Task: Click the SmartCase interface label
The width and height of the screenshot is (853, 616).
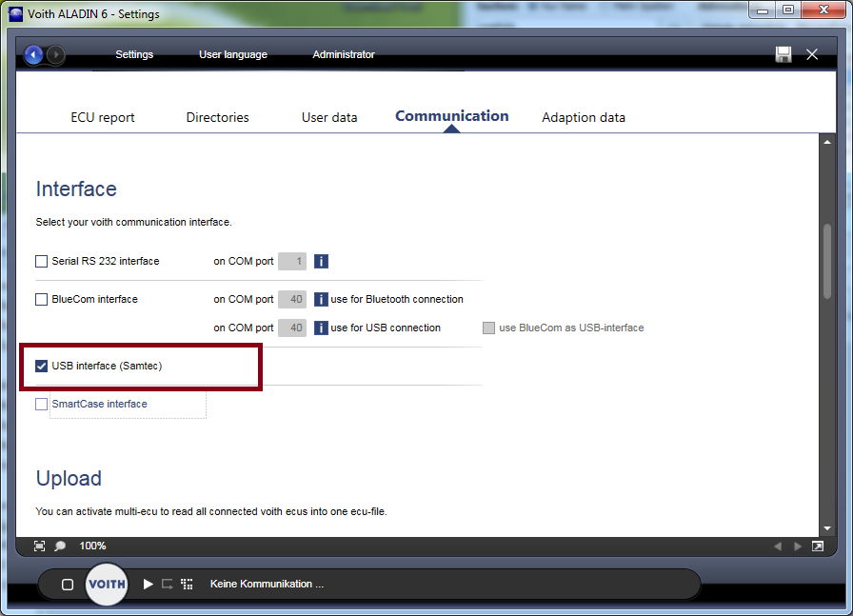Action: click(x=99, y=405)
